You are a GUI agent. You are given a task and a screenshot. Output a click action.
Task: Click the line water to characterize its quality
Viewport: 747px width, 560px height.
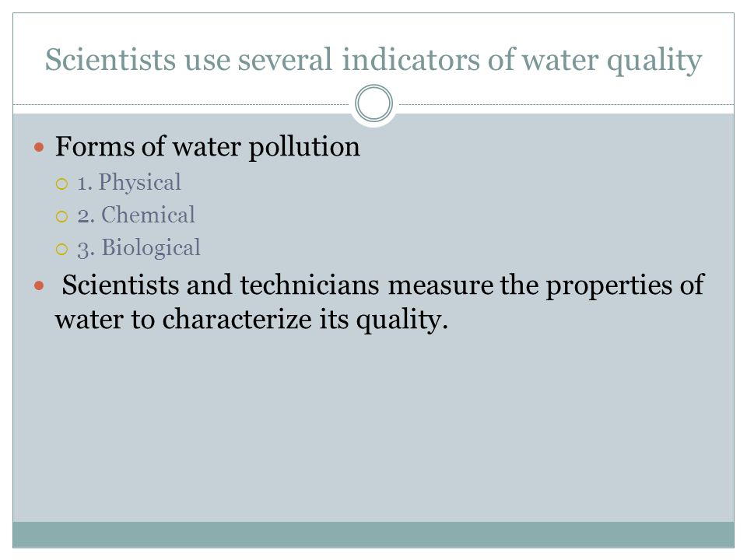(x=251, y=319)
